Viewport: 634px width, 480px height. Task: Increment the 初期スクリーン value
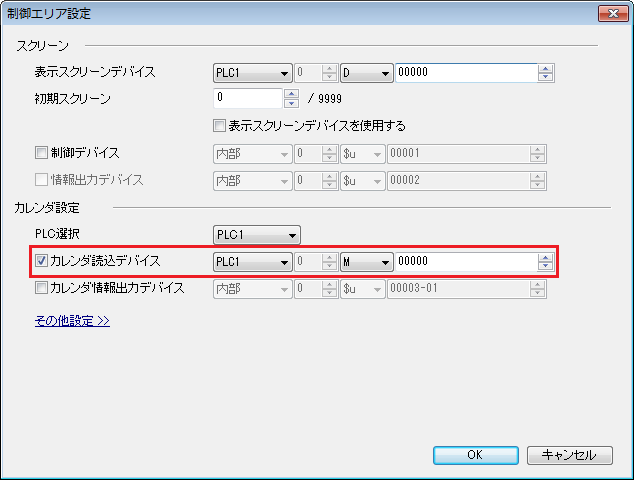click(x=291, y=95)
